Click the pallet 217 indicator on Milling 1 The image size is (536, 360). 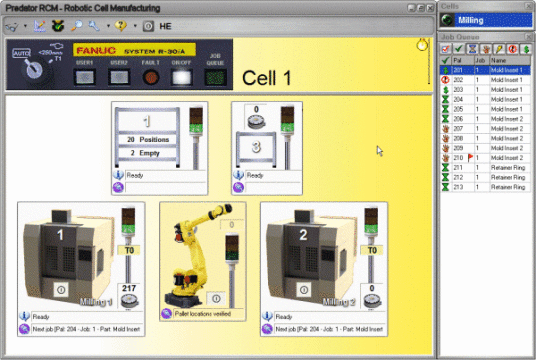(x=129, y=296)
